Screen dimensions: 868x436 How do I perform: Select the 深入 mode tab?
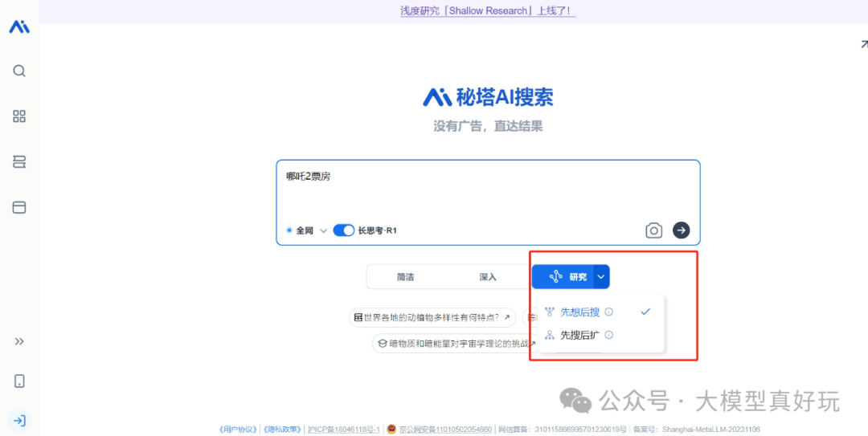tap(488, 277)
